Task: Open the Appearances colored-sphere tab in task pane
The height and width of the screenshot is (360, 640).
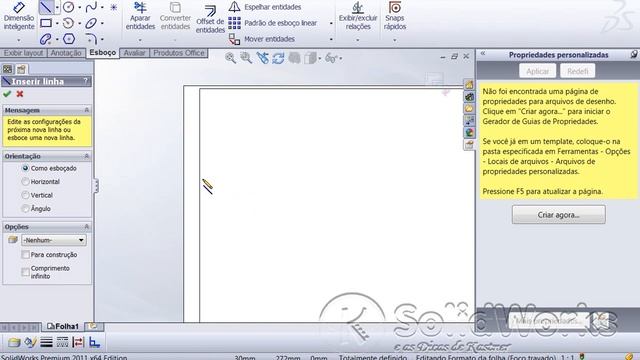Action: pyautogui.click(x=469, y=133)
